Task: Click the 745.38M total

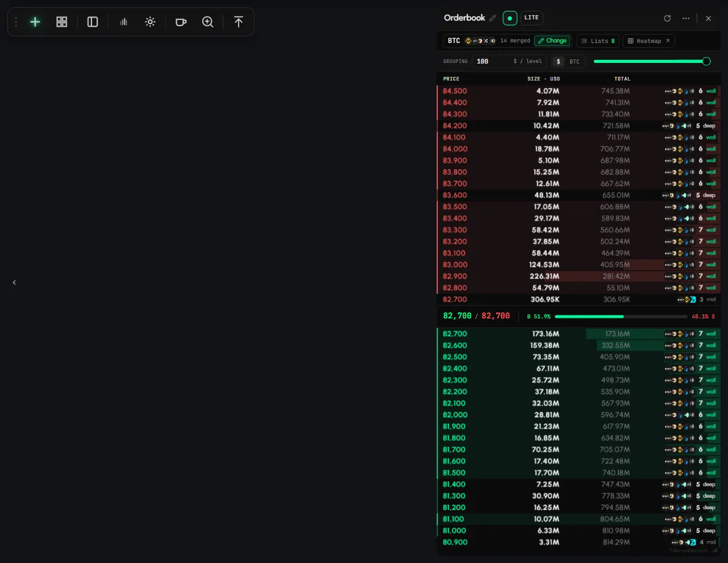Action: [615, 91]
